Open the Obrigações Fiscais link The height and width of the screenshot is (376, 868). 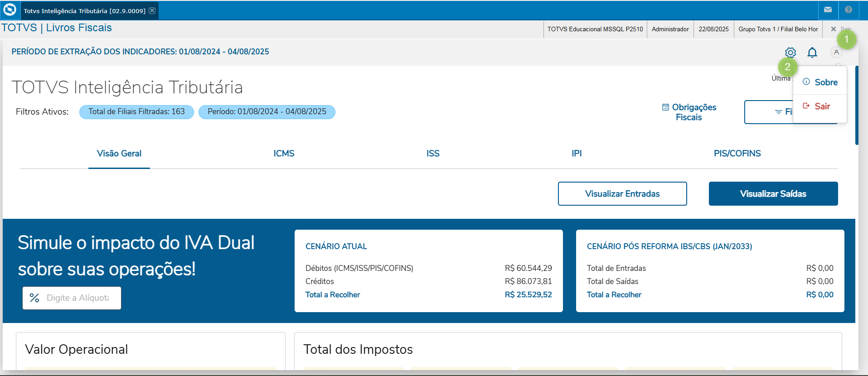tap(689, 112)
